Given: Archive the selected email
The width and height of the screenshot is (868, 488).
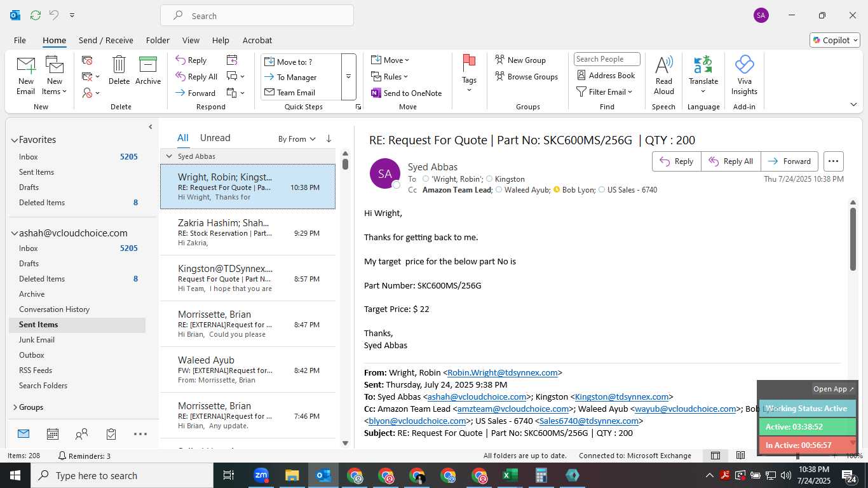Looking at the screenshot, I should pos(148,71).
